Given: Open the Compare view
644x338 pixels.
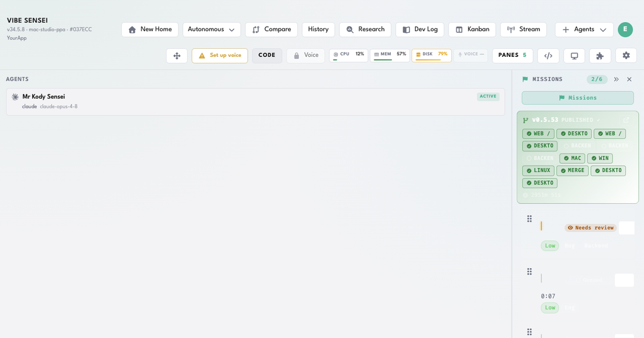Looking at the screenshot, I should (272, 30).
